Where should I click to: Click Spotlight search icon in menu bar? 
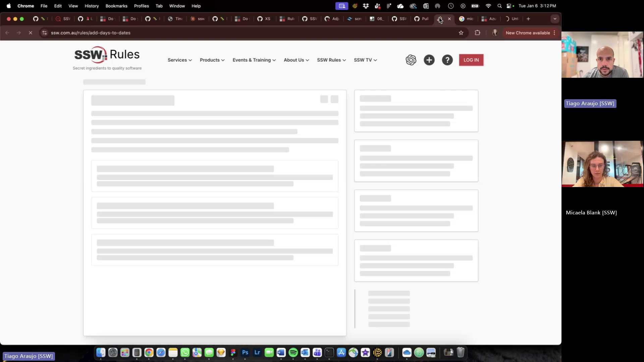click(499, 6)
